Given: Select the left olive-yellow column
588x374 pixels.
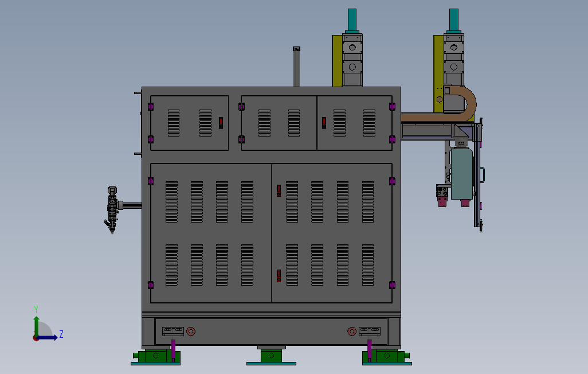Looking at the screenshot, I should (337, 61).
